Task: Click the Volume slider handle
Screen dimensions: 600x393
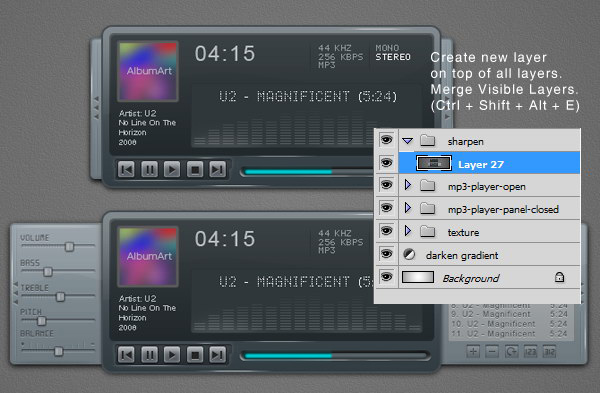Action: pyautogui.click(x=69, y=247)
